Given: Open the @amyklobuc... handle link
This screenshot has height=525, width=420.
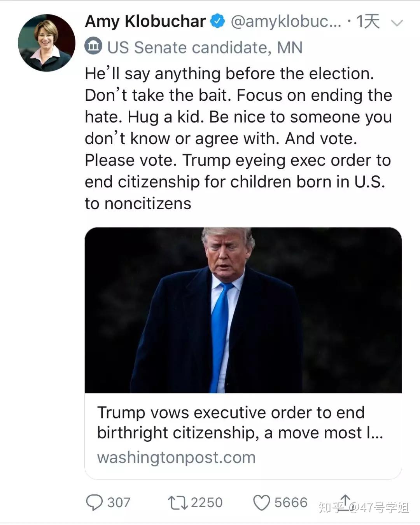Looking at the screenshot, I should coord(286,21).
